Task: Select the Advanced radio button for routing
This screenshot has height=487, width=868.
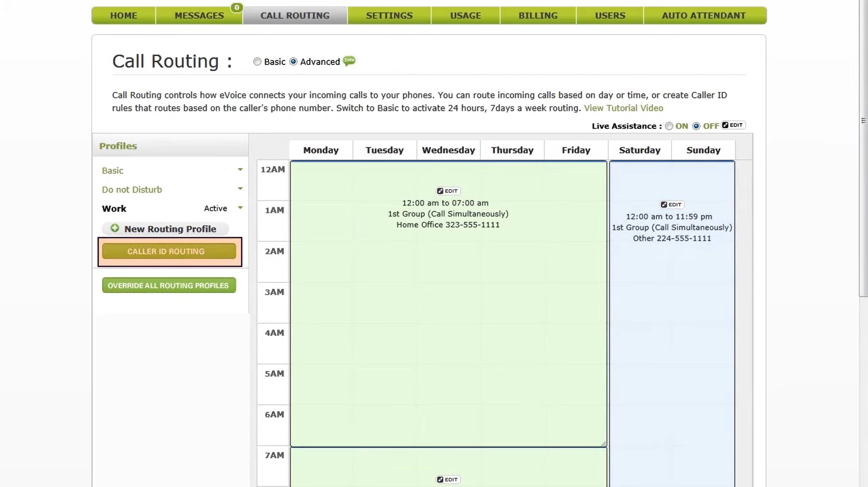Action: pyautogui.click(x=293, y=61)
